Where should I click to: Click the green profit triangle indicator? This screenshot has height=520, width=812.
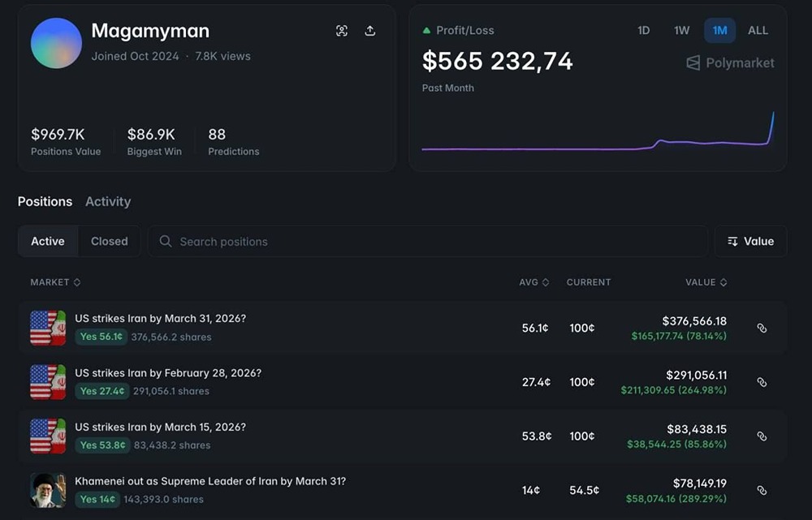click(x=426, y=29)
